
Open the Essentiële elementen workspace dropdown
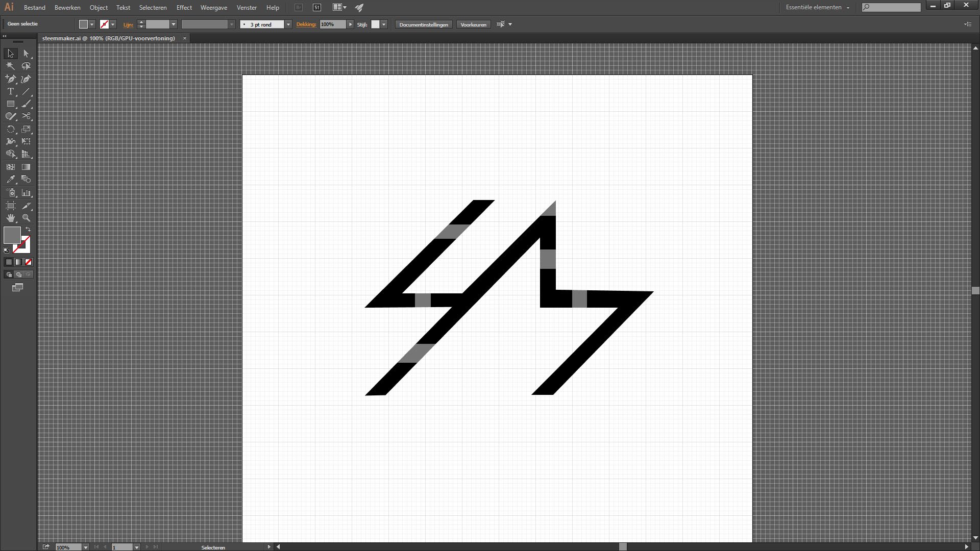coord(818,7)
